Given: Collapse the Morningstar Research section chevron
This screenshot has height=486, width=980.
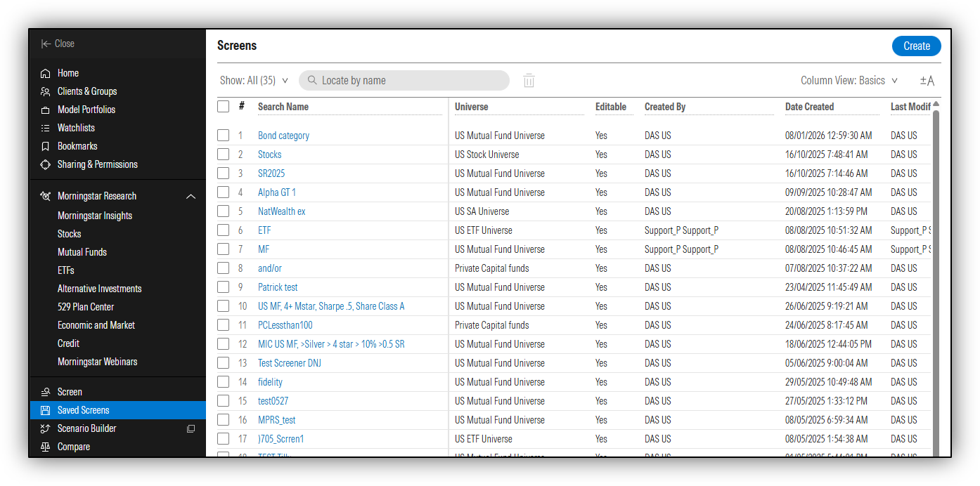Looking at the screenshot, I should [x=191, y=197].
